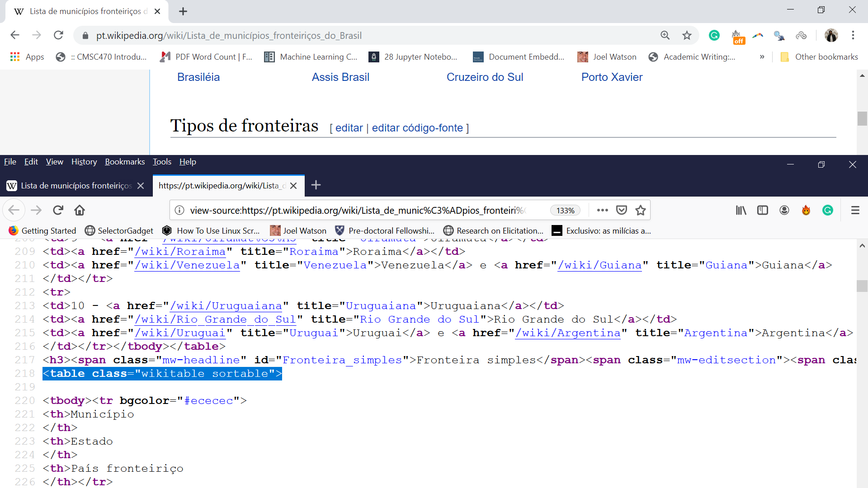This screenshot has width=868, height=488.
Task: Open Firefox Library icon
Action: 741,210
